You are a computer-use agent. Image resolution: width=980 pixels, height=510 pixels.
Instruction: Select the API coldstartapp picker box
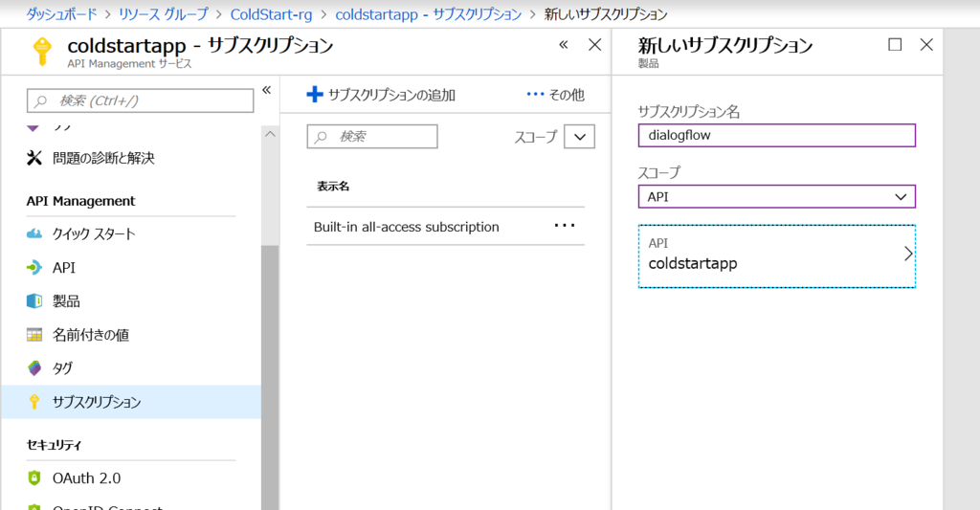tap(777, 256)
